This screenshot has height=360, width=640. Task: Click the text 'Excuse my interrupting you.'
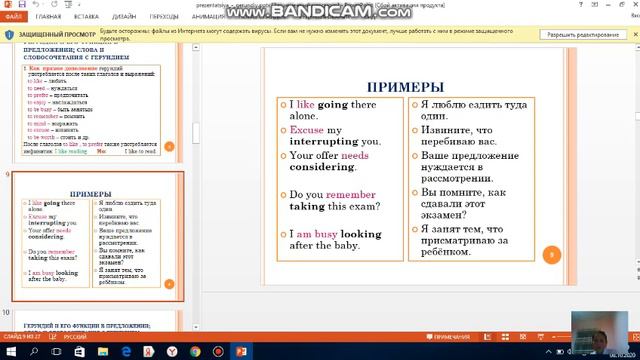(x=335, y=136)
